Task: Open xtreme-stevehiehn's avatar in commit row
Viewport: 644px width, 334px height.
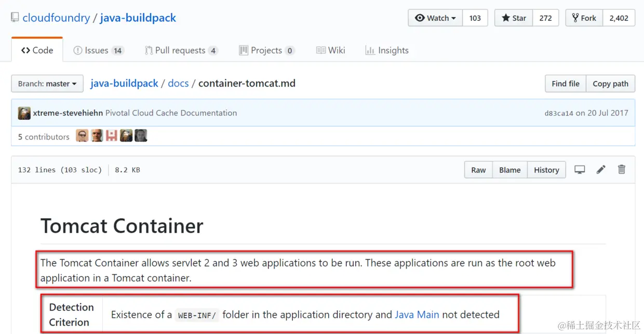Action: point(24,113)
